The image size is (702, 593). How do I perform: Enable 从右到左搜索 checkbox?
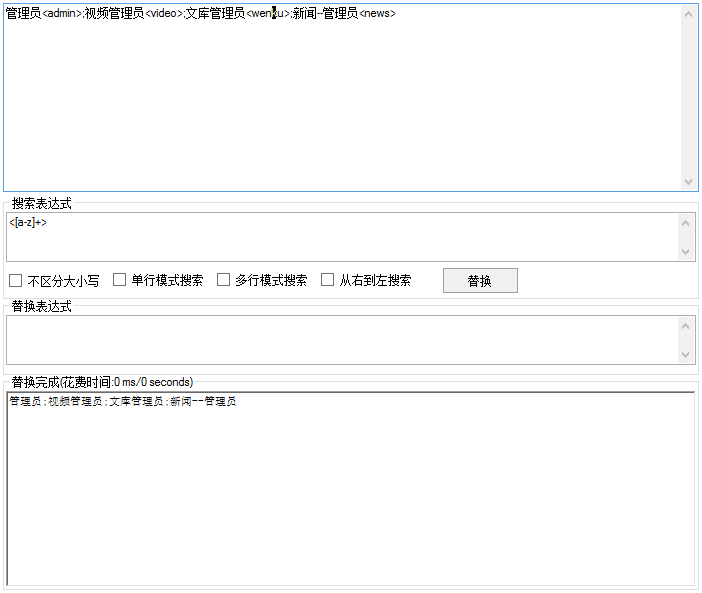pos(328,280)
